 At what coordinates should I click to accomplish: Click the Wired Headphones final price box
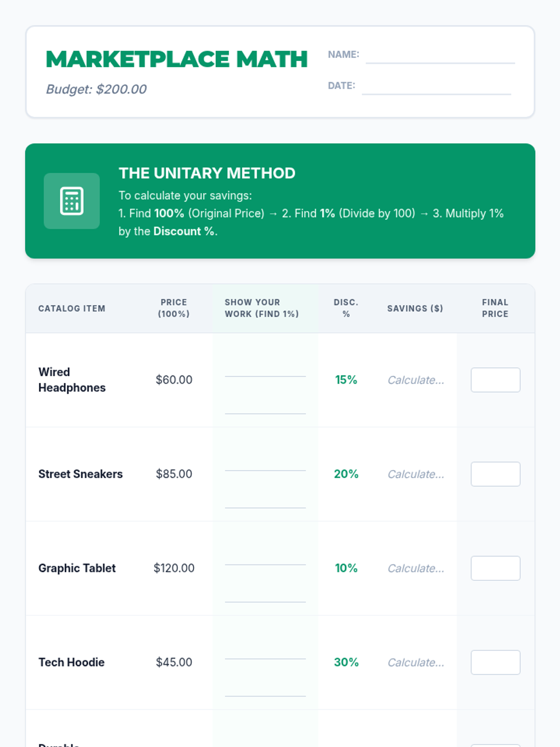(495, 380)
